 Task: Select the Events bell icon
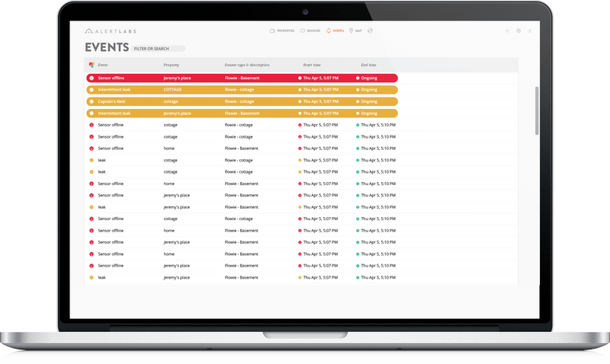coord(329,30)
